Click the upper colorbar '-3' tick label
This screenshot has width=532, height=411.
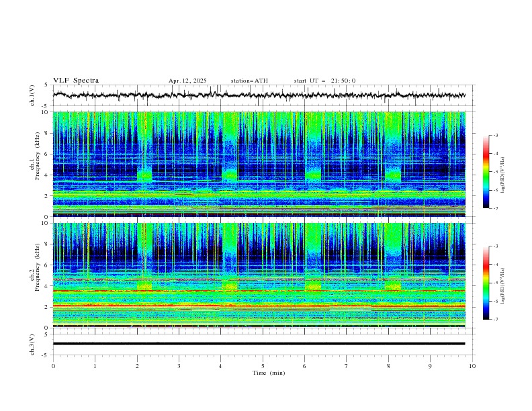coord(496,135)
